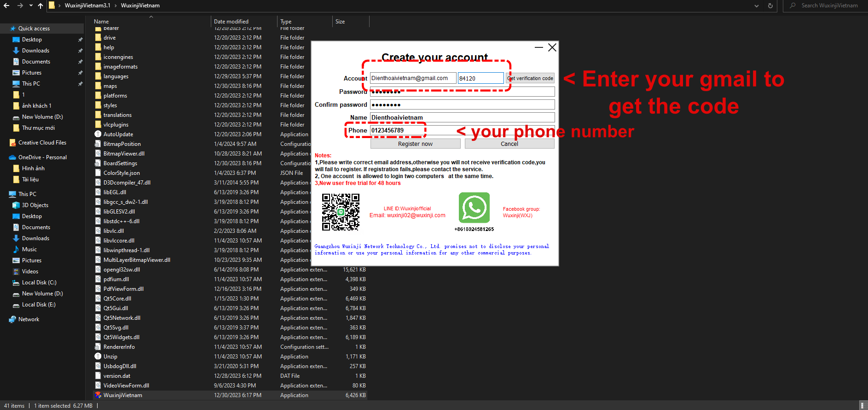Focus the Name field containing Dienthoaivietnam
Image resolution: width=868 pixels, height=410 pixels.
[462, 117]
